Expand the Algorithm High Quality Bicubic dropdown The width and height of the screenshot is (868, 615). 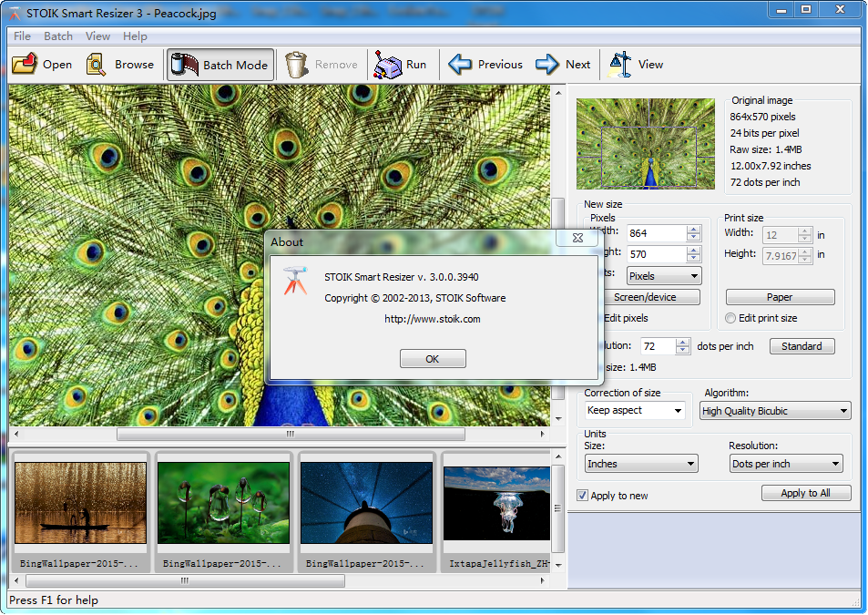(x=774, y=411)
